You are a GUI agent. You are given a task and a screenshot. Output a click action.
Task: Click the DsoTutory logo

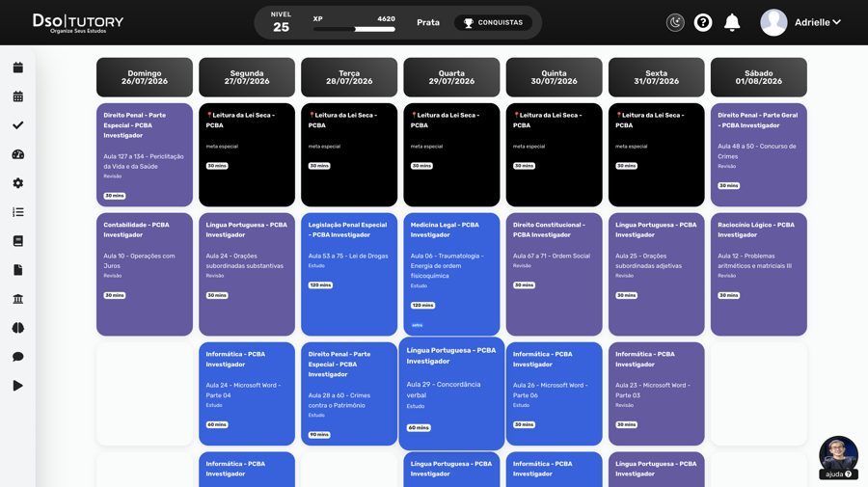point(78,23)
